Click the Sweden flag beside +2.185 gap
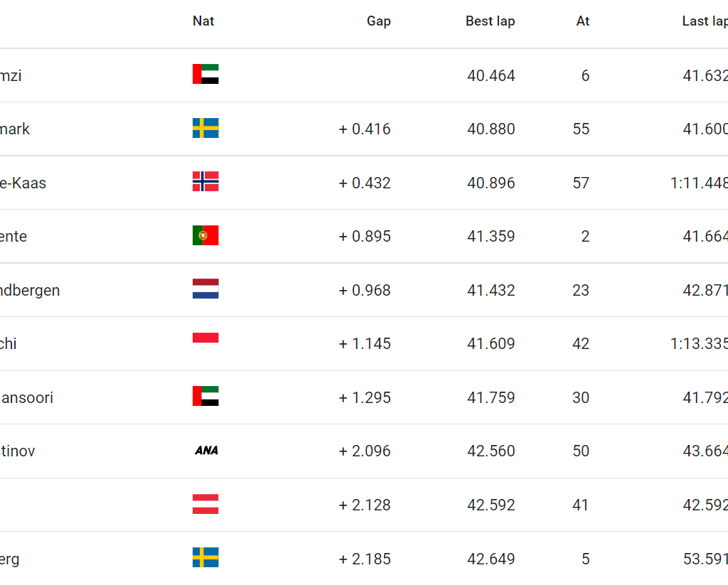The width and height of the screenshot is (728, 585). 205,557
